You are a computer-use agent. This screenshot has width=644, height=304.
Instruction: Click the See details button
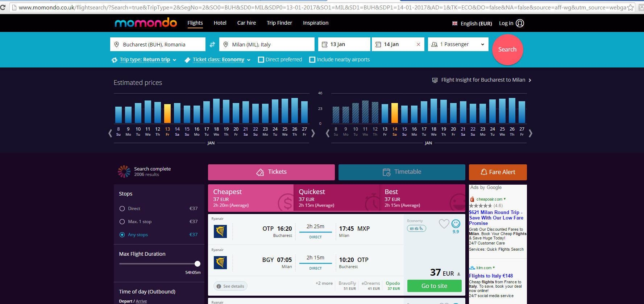point(230,286)
